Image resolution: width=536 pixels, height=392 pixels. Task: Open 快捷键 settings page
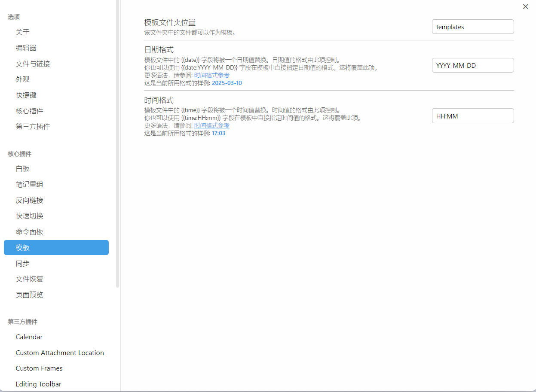(x=26, y=95)
